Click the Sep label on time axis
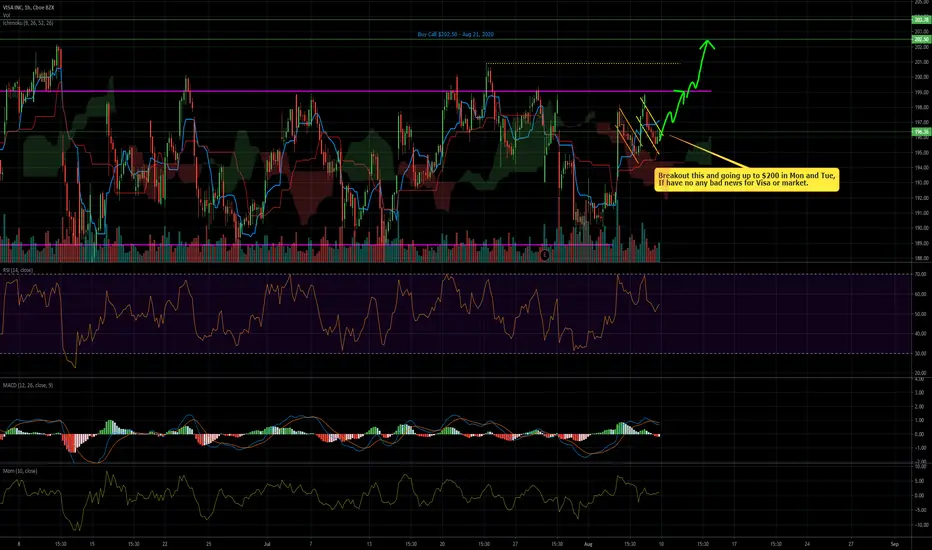Screen dimensions: 932x550 895,544
